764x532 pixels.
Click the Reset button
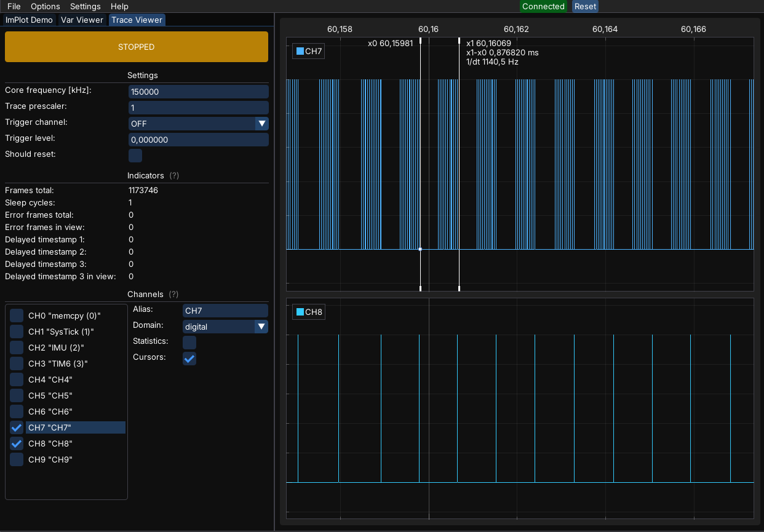(x=585, y=6)
